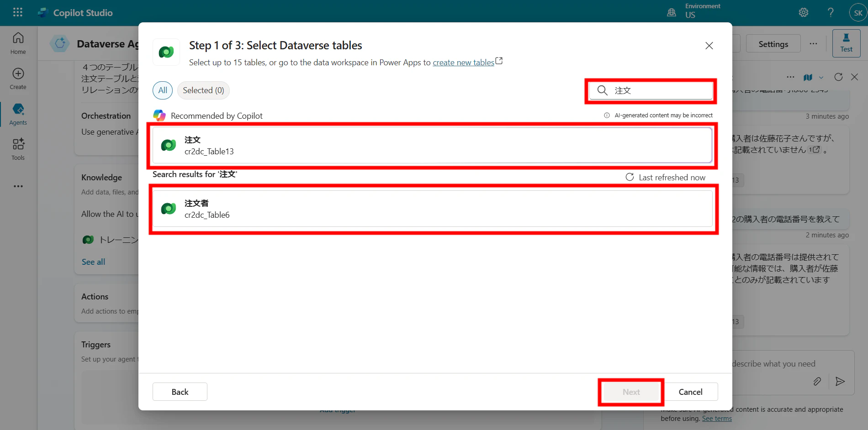Image resolution: width=868 pixels, height=430 pixels.
Task: Click the search magnifier icon
Action: [603, 90]
